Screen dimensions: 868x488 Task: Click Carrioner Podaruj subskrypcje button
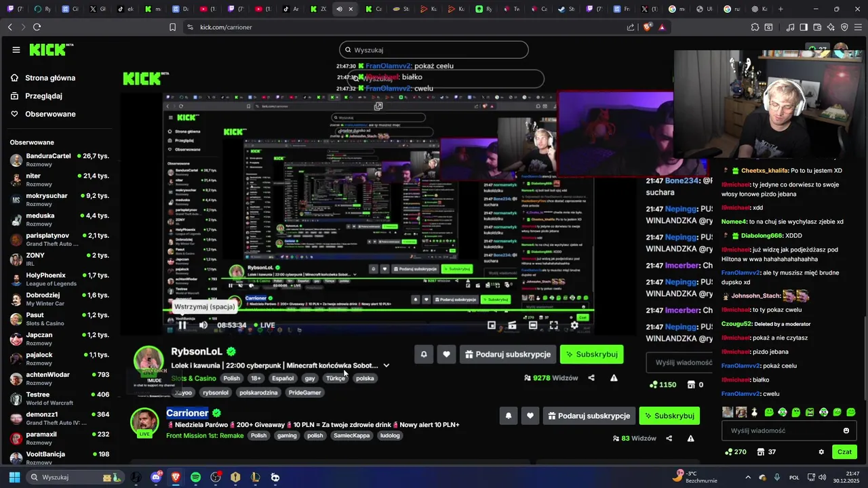[589, 416]
